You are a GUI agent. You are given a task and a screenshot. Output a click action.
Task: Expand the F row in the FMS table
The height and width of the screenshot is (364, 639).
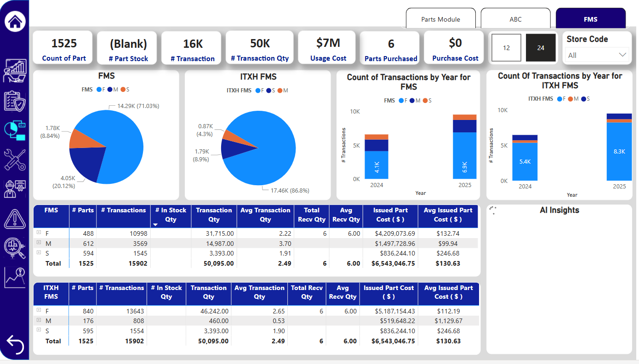[x=39, y=233]
